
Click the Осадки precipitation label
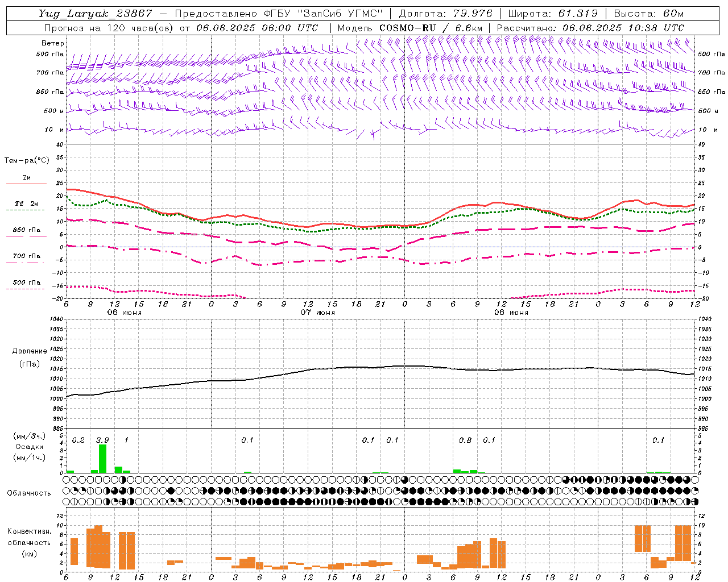click(x=29, y=447)
